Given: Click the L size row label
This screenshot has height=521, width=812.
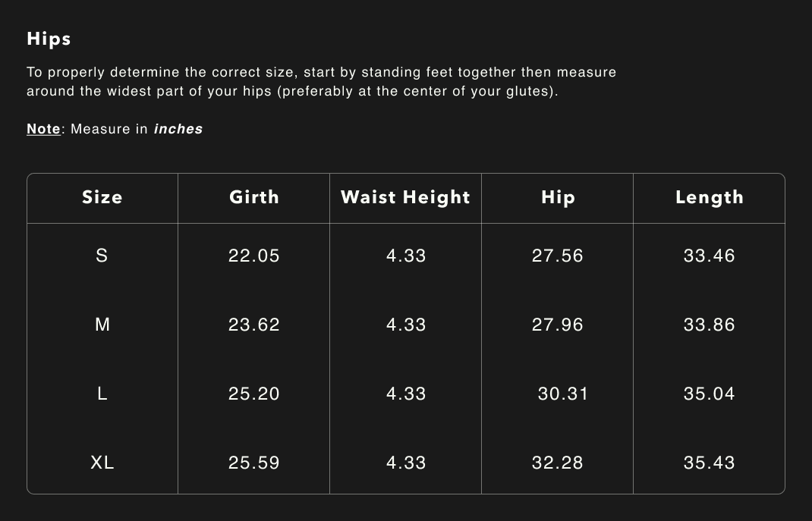Looking at the screenshot, I should (x=102, y=394).
